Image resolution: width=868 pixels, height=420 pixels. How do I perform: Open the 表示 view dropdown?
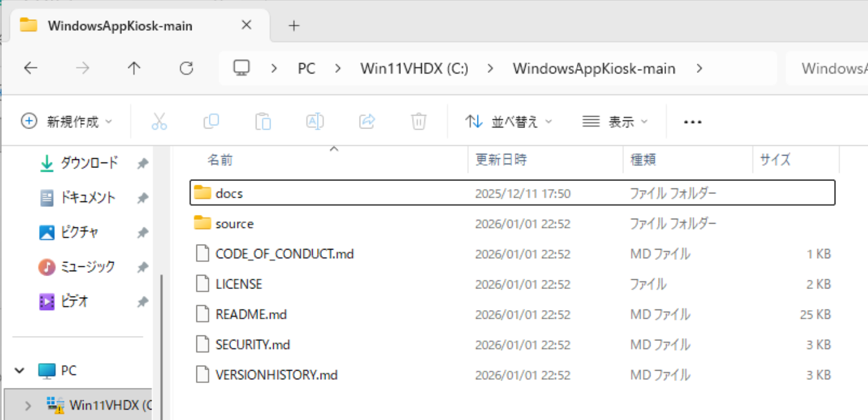pyautogui.click(x=615, y=122)
